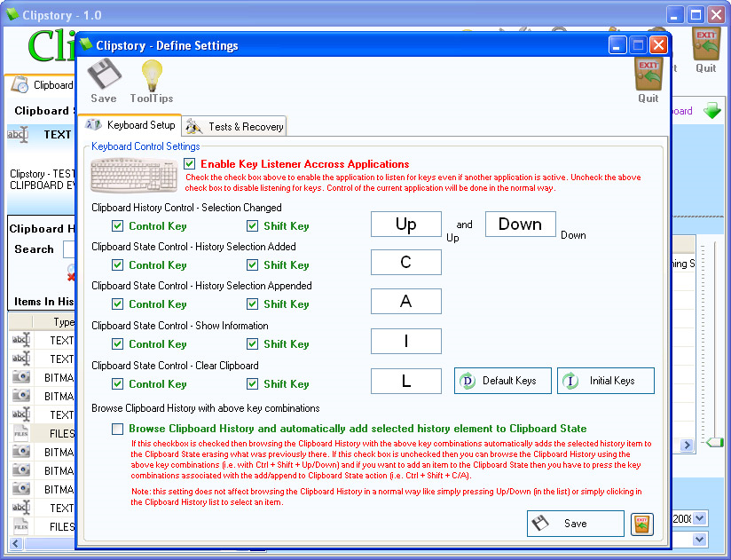This screenshot has width=731, height=560.
Task: Click the Keyboard Control Settings group label
Action: point(145,146)
